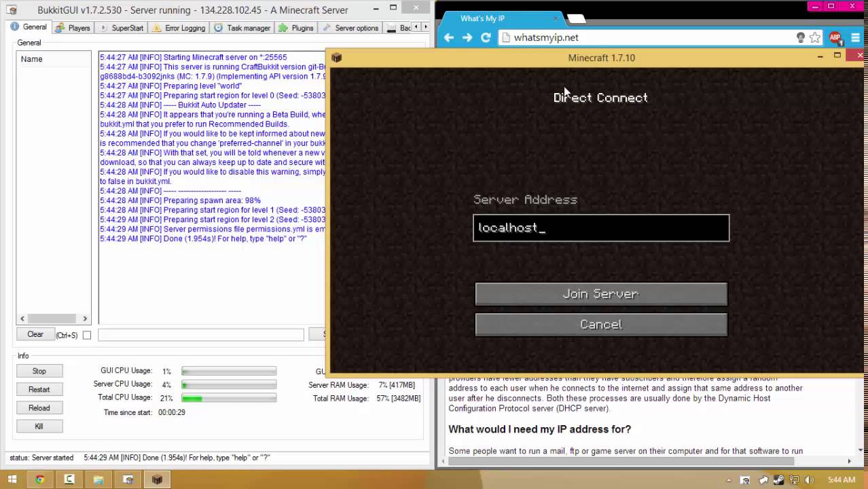Open the Windows Start button
Screen dimensions: 868x489
pos(12,479)
